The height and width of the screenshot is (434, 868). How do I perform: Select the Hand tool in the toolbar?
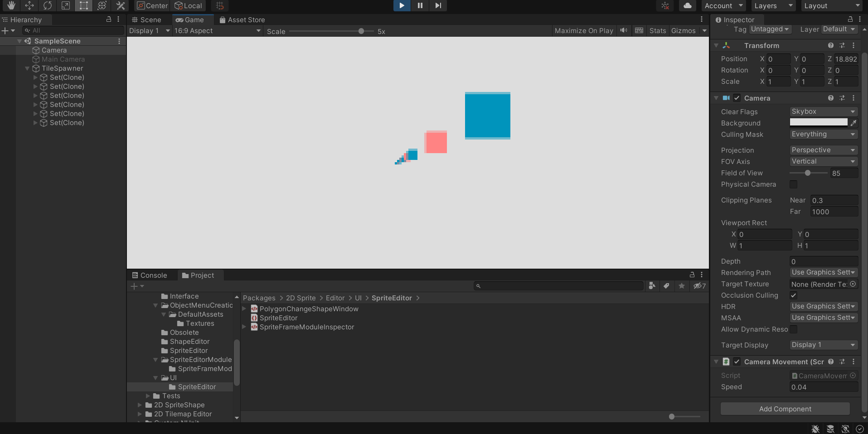click(x=11, y=6)
